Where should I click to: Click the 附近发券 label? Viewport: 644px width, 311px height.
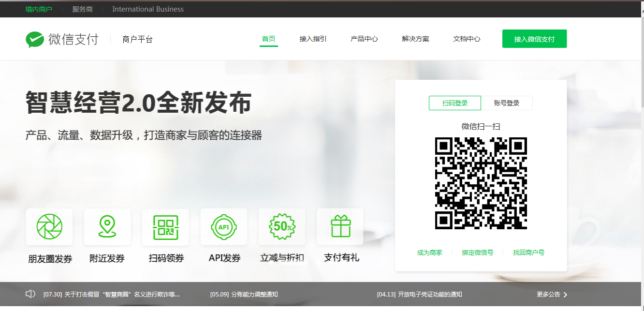pyautogui.click(x=107, y=258)
